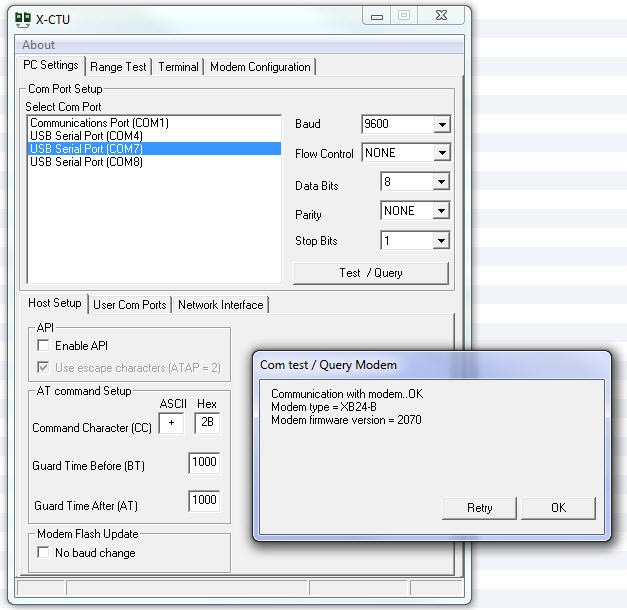
Task: Select USB Serial Port (COM4) in list
Action: (x=87, y=136)
